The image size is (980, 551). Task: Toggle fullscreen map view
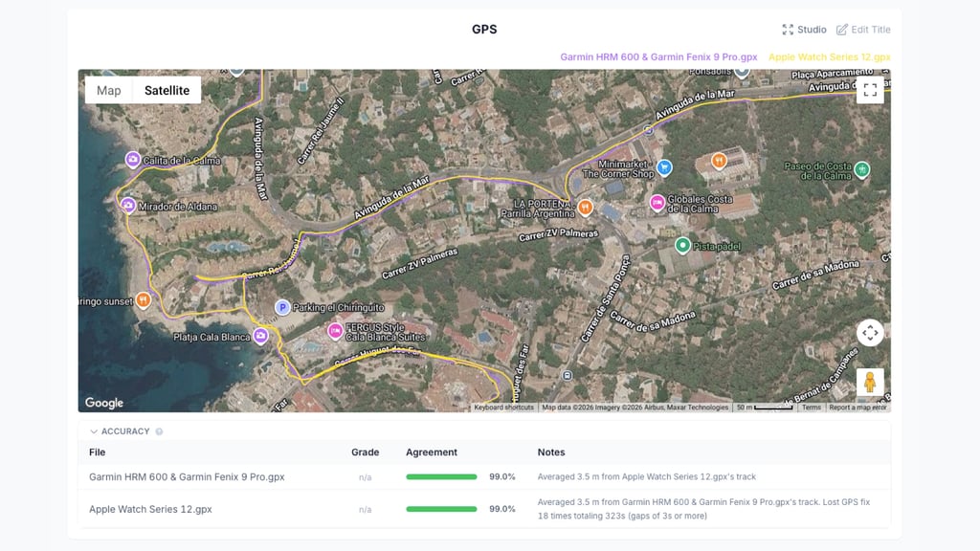tap(870, 90)
